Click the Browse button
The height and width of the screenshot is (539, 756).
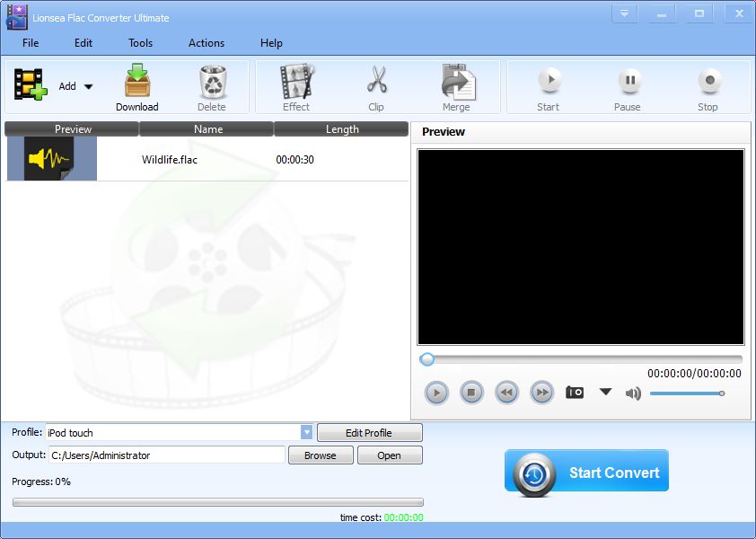[321, 455]
